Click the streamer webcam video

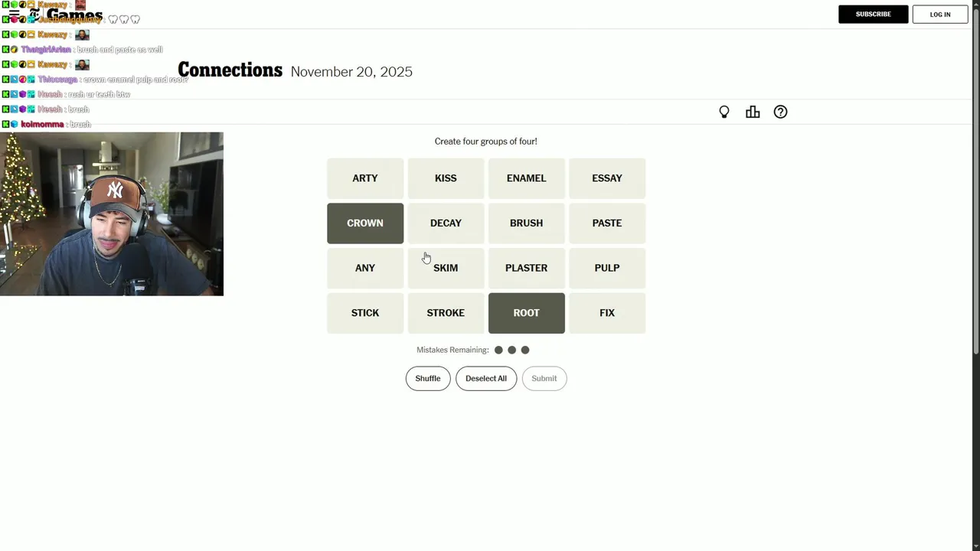[112, 214]
